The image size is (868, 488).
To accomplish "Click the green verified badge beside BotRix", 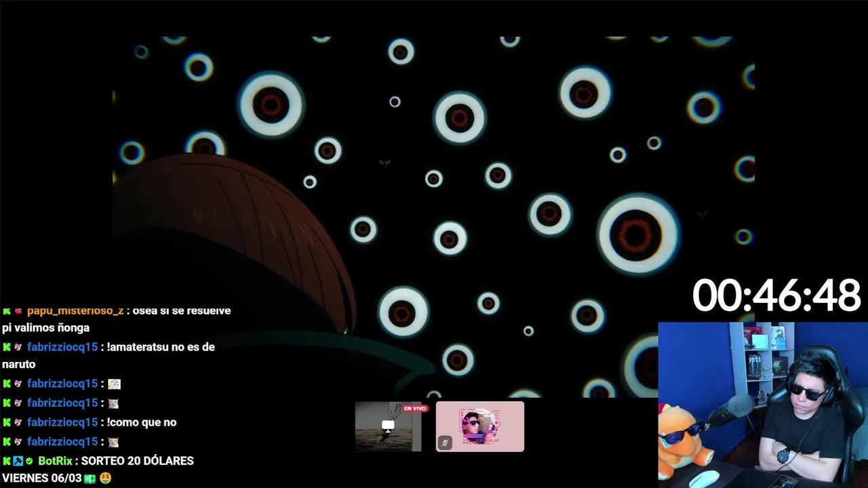I will click(29, 461).
